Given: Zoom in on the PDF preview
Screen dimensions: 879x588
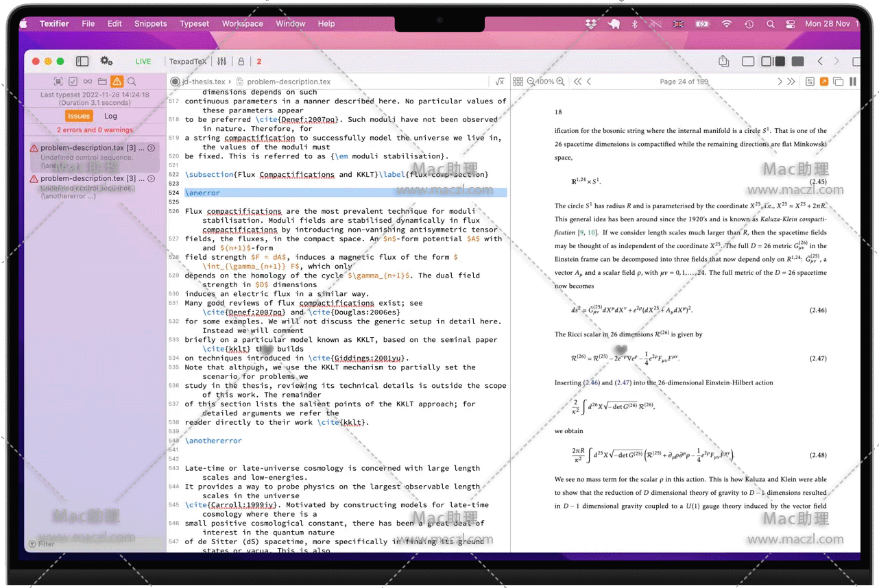Looking at the screenshot, I should [x=560, y=82].
